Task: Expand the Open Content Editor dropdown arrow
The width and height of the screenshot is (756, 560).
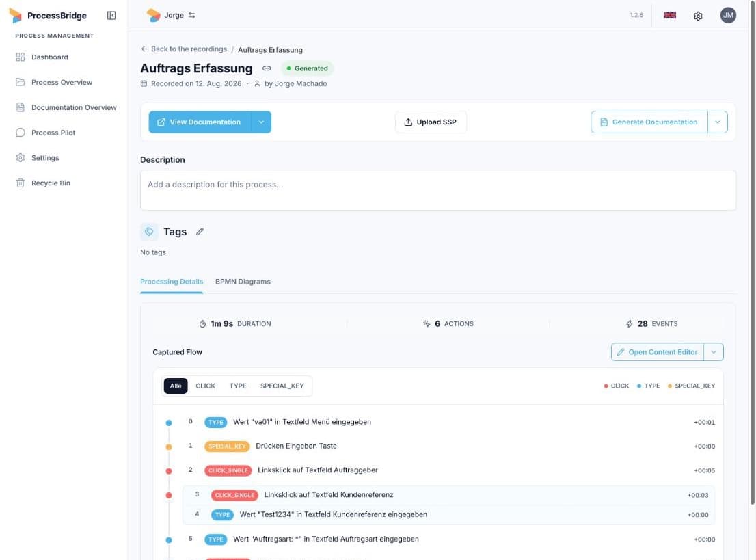Action: pyautogui.click(x=714, y=352)
